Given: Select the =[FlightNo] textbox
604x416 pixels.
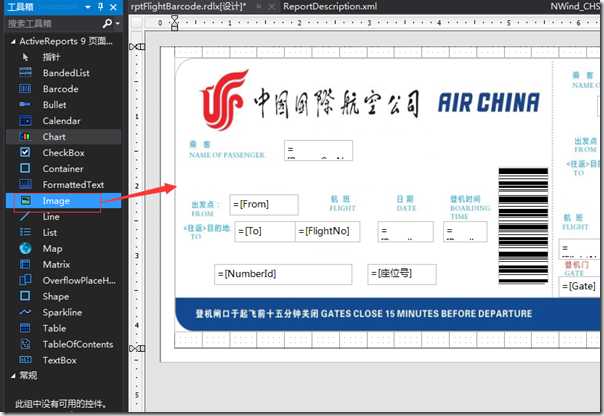Looking at the screenshot, I should tap(328, 231).
